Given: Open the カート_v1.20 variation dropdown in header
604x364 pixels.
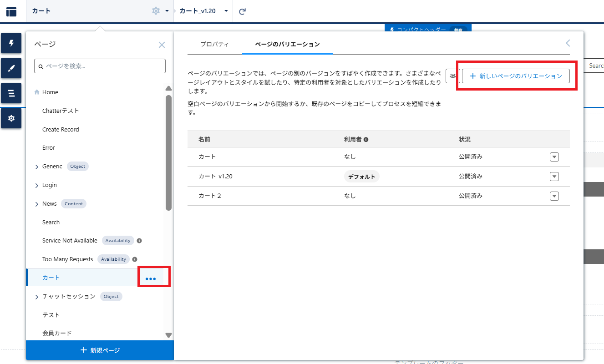Looking at the screenshot, I should click(x=226, y=11).
